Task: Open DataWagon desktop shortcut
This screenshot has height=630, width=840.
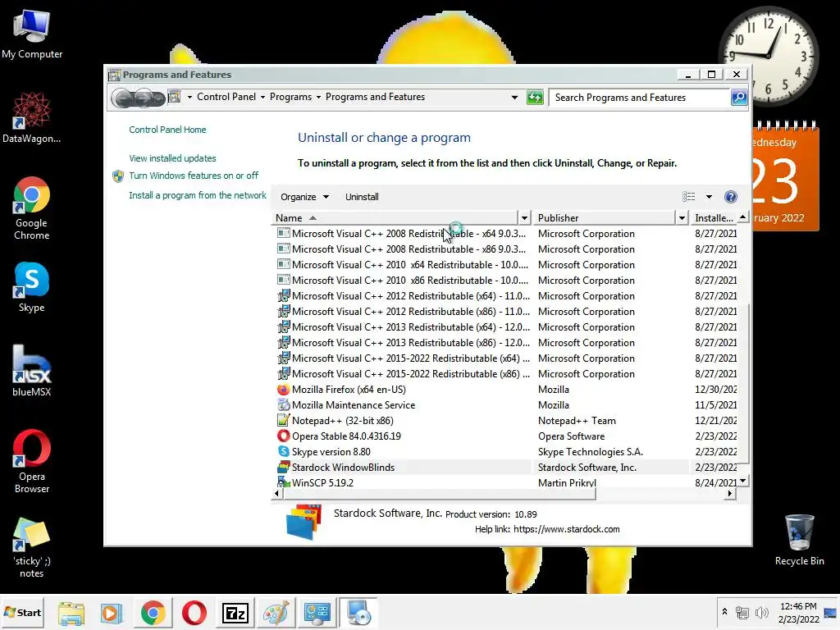Action: (32, 118)
